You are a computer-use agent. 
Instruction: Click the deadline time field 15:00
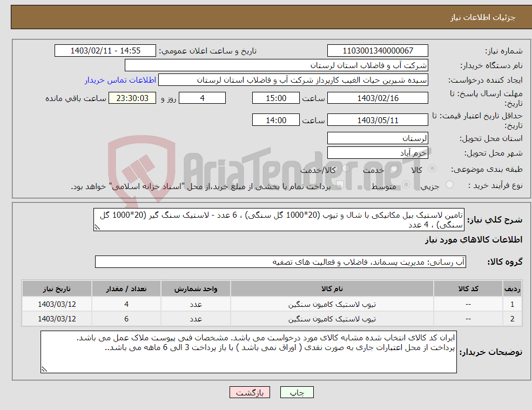point(276,98)
